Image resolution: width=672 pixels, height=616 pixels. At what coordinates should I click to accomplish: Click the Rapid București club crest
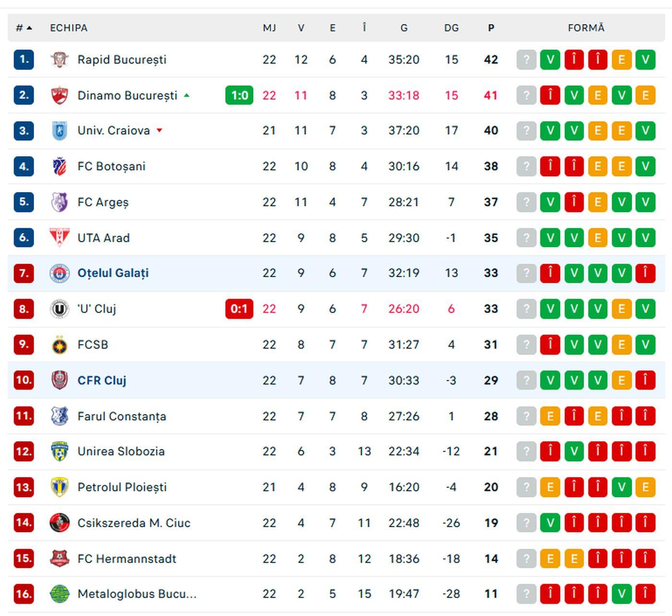click(60, 60)
